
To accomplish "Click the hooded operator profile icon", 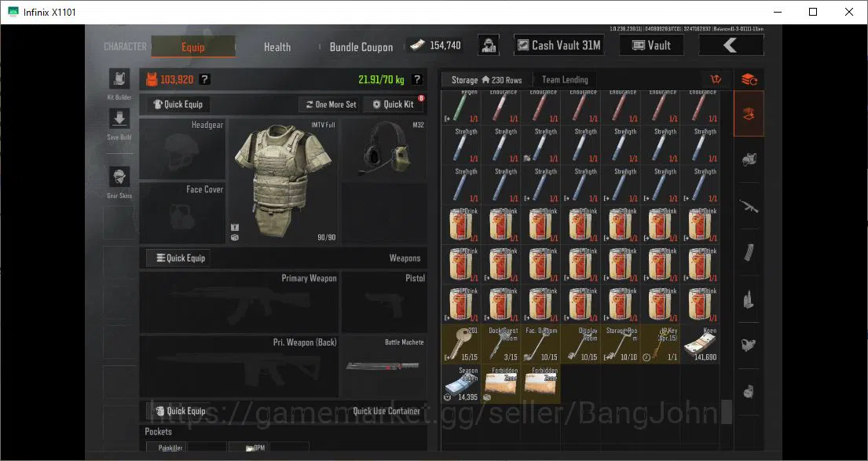I will pos(489,46).
